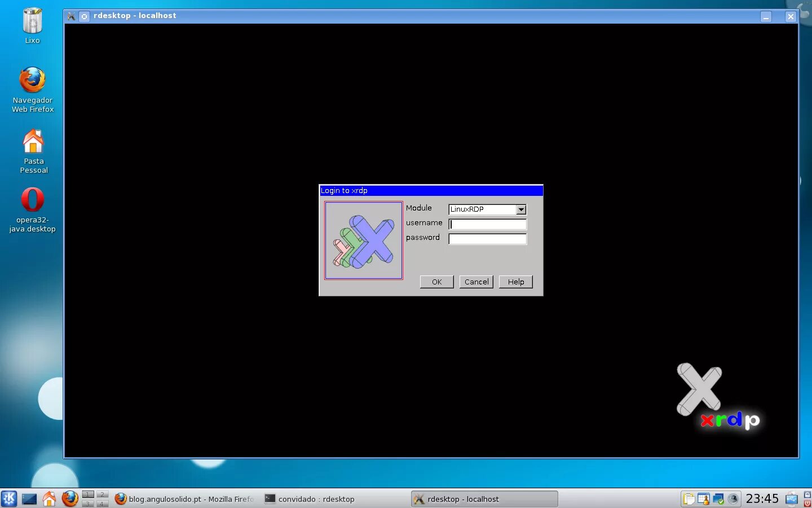This screenshot has height=508, width=812.
Task: Launch Firefox from the panel quick launch
Action: (x=70, y=499)
